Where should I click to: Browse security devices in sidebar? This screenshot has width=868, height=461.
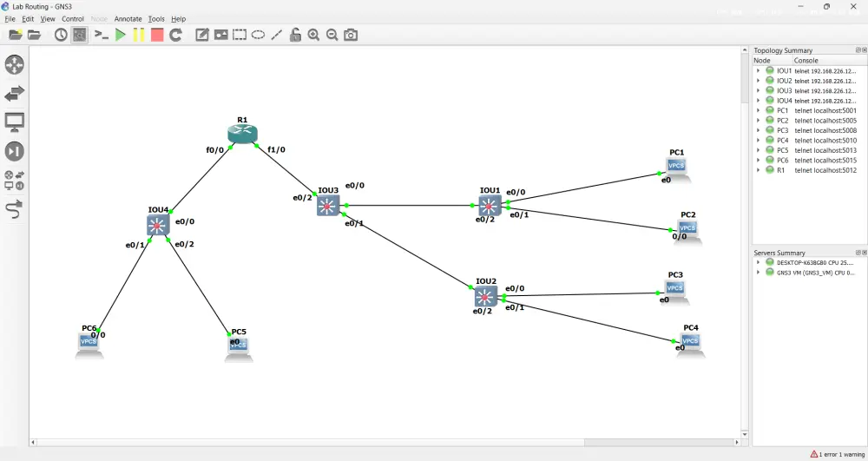pyautogui.click(x=15, y=151)
